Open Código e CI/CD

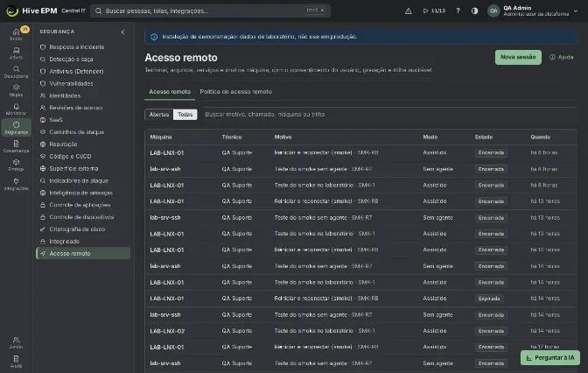(x=82, y=156)
